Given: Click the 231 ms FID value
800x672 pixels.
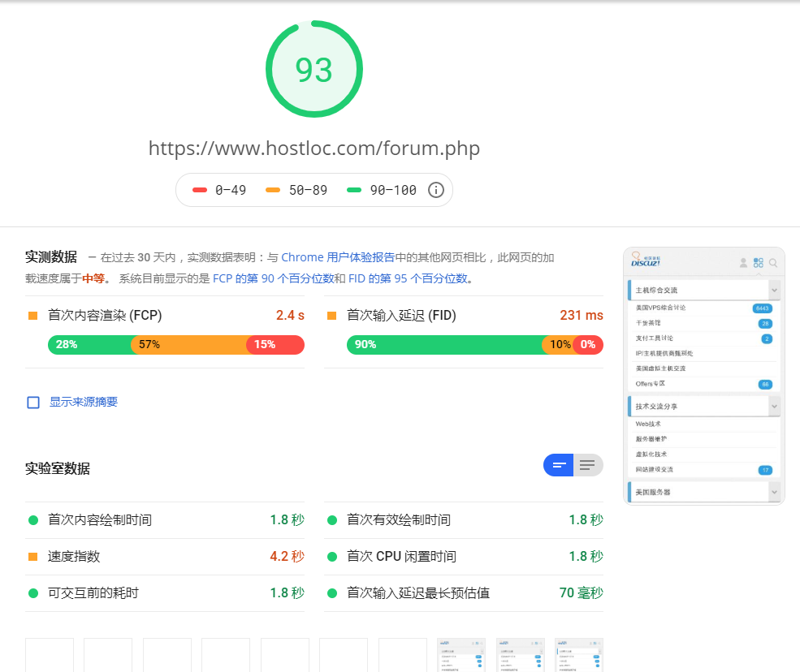Looking at the screenshot, I should [x=582, y=316].
